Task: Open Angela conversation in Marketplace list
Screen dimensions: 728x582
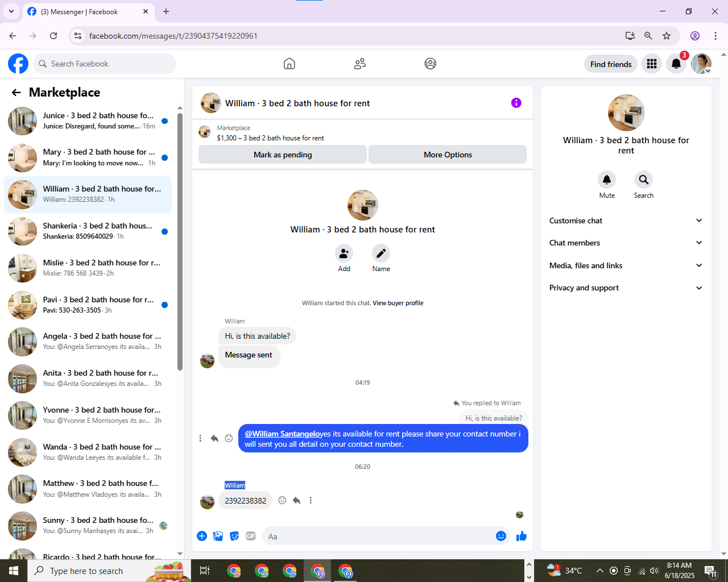Action: click(x=88, y=342)
